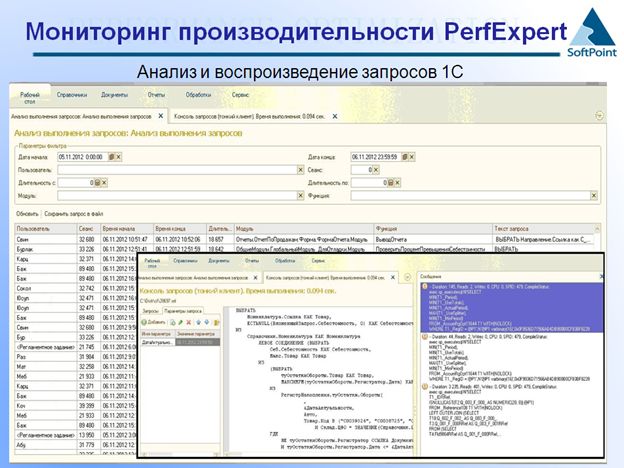This screenshot has height=468, width=624.
Task: Click the green pencil edit icon in console
Action: click(x=181, y=322)
